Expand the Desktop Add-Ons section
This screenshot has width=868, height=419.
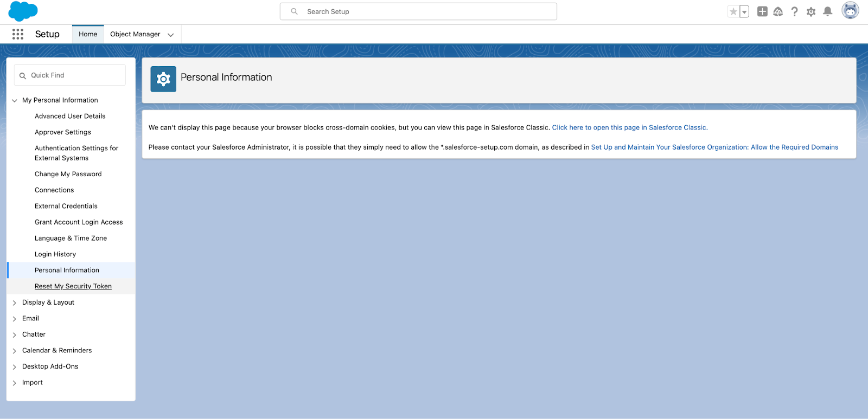point(15,367)
